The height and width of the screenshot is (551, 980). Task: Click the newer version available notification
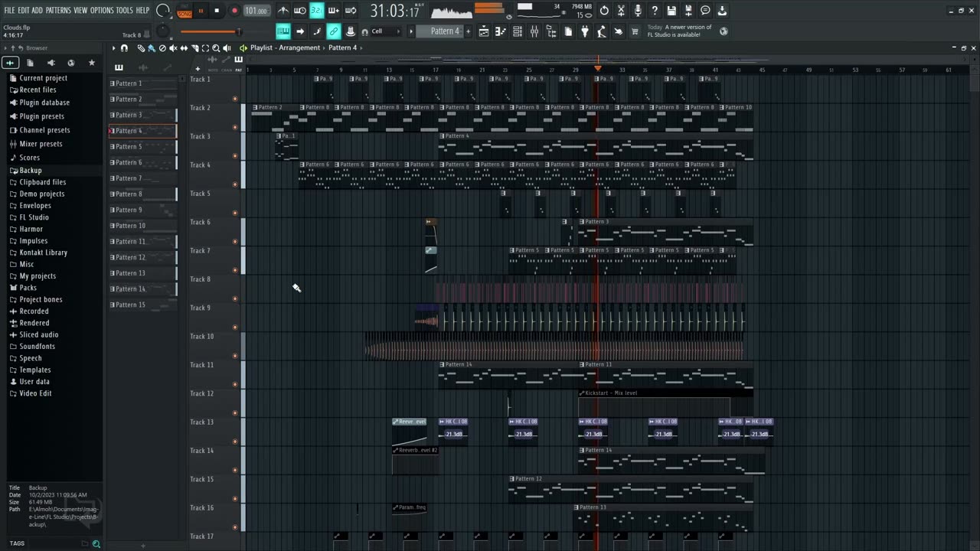(680, 31)
